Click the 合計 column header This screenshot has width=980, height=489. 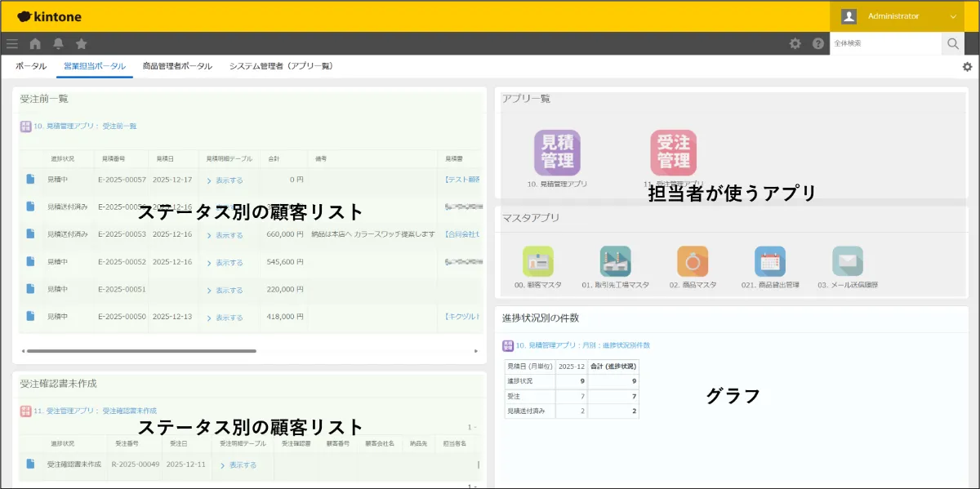click(274, 158)
